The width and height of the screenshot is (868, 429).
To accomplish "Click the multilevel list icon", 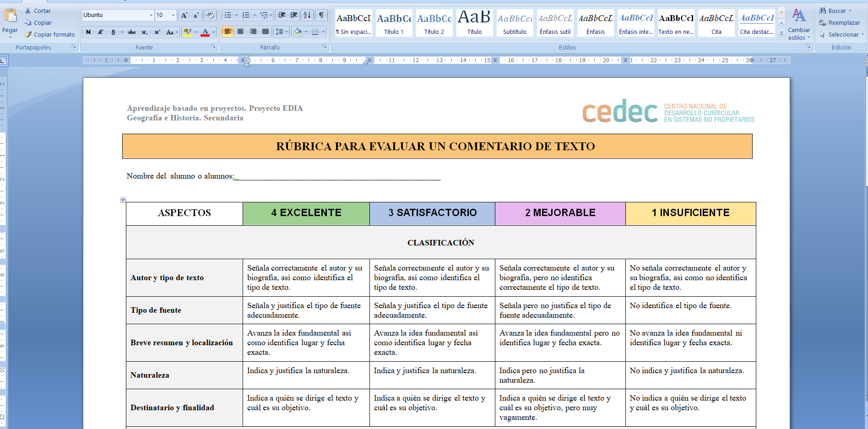I will click(264, 15).
